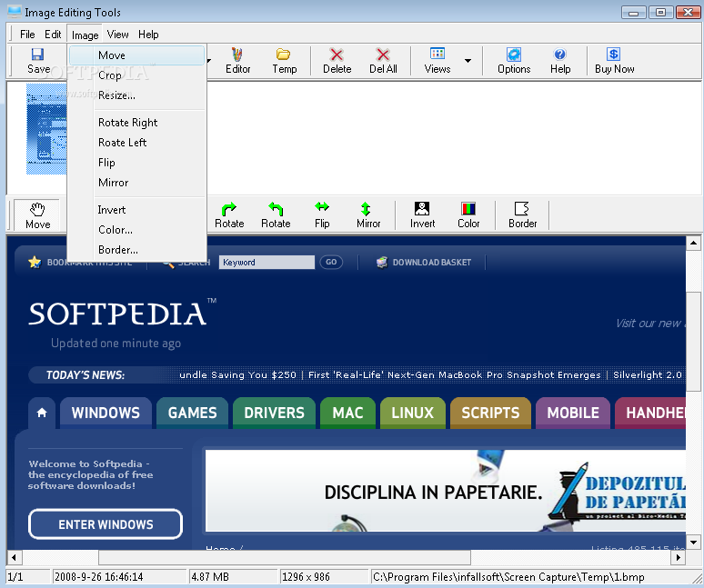Select the captured image thumbnail

(46, 129)
